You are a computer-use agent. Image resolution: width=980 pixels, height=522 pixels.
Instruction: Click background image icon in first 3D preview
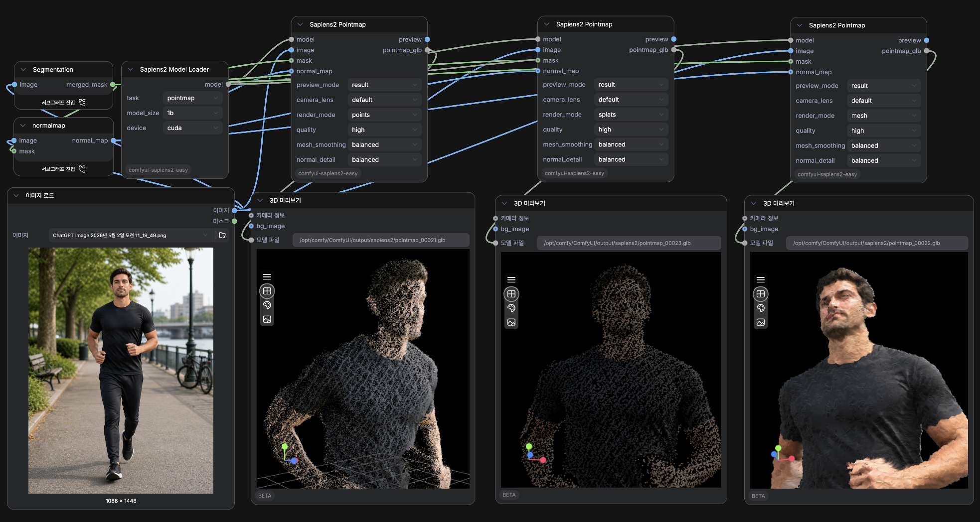point(267,319)
